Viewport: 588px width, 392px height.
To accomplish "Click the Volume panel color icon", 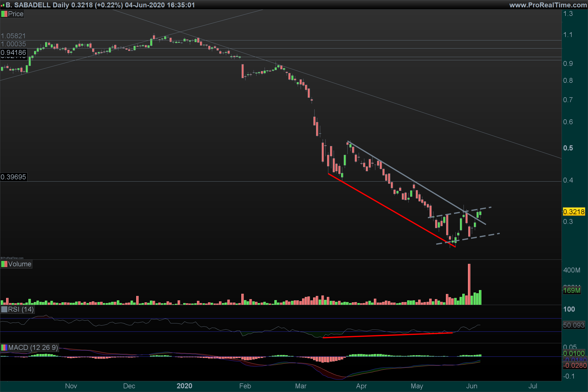I will (4, 264).
